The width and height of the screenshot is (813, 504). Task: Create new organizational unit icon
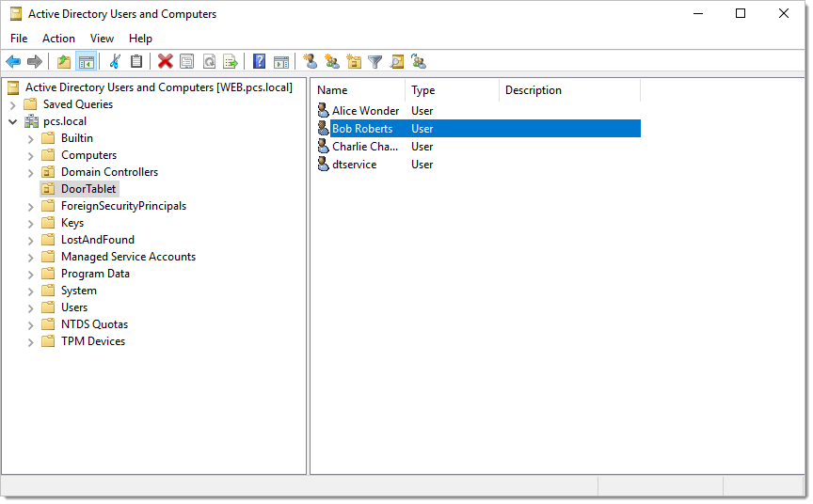[x=354, y=62]
